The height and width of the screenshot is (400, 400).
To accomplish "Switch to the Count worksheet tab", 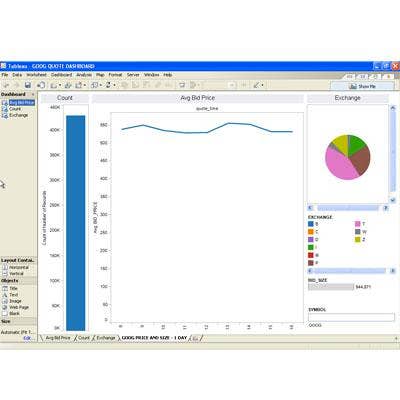I will (x=84, y=338).
